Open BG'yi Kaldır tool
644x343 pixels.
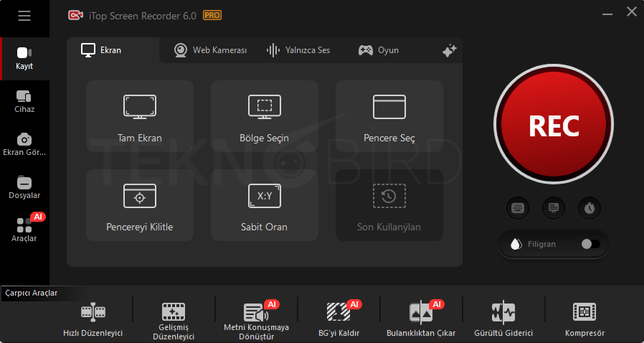[338, 319]
